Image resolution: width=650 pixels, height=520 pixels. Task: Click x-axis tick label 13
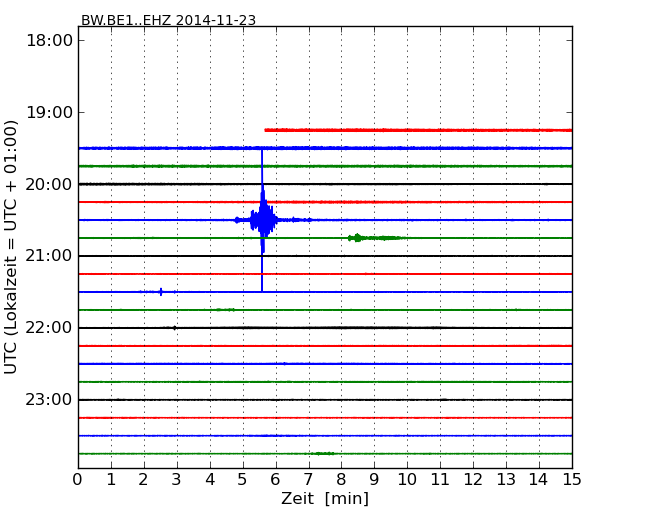[x=506, y=480]
